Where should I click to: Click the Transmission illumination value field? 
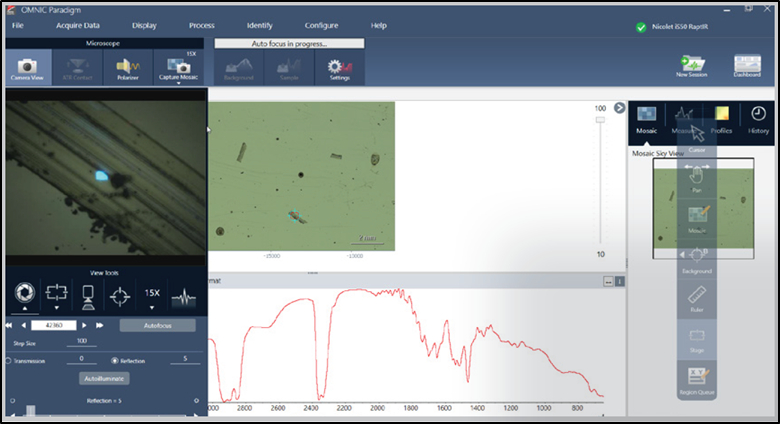click(x=82, y=359)
